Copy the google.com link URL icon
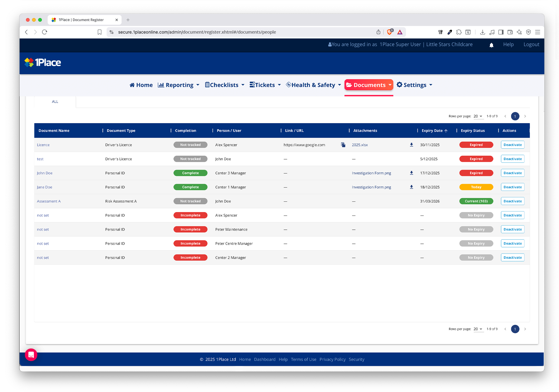The image size is (559, 392). coord(343,145)
